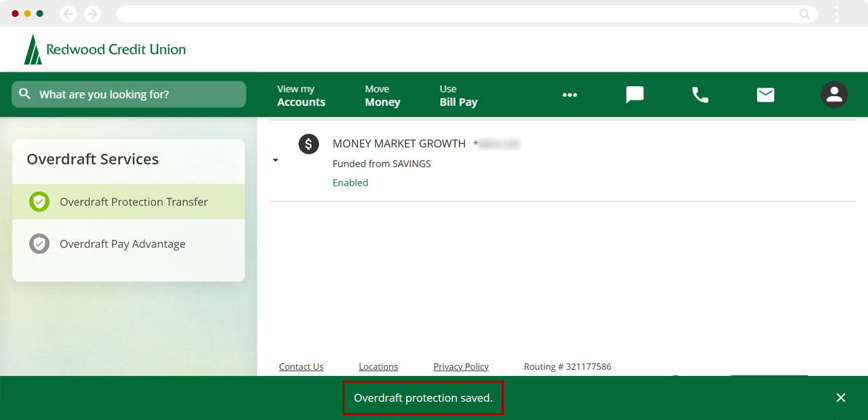The height and width of the screenshot is (420, 868).
Task: Click the browser search magnifier icon
Action: [804, 14]
